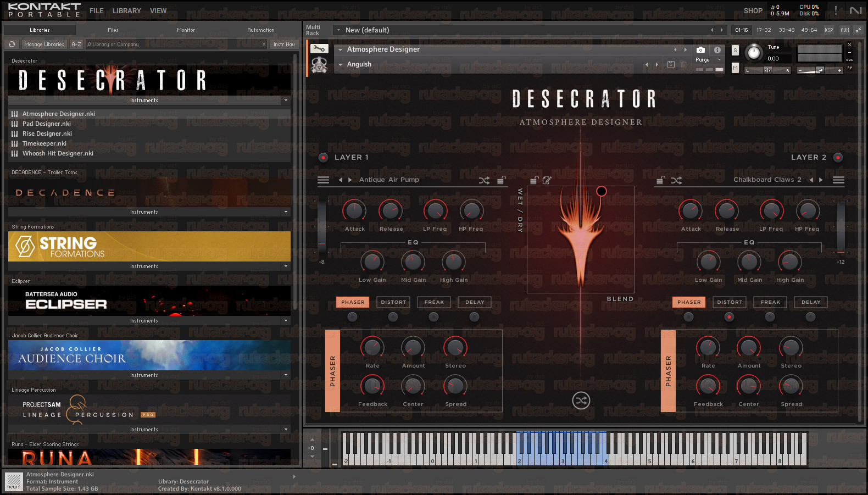Expand Lineage Percussion Instruments dropdown
This screenshot has height=495, width=868.
286,430
